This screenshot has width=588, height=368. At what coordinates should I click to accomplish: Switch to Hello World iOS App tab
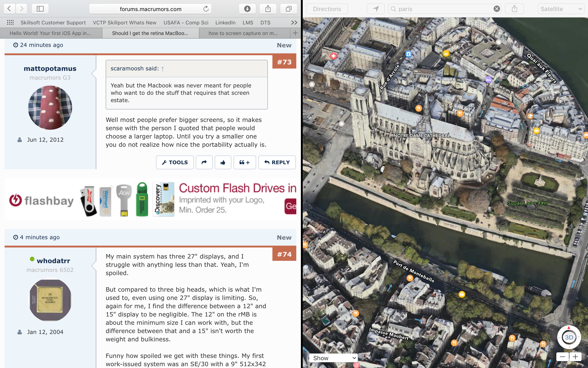coord(51,33)
